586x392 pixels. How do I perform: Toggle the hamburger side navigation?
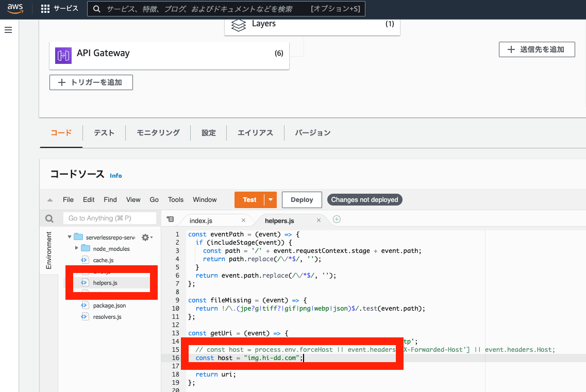[x=8, y=30]
